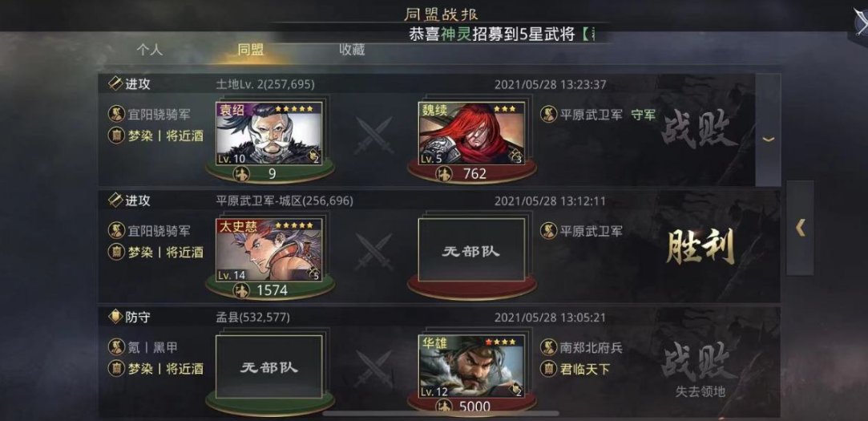Open the 个人 battle report tab
868x421 pixels.
pyautogui.click(x=149, y=50)
